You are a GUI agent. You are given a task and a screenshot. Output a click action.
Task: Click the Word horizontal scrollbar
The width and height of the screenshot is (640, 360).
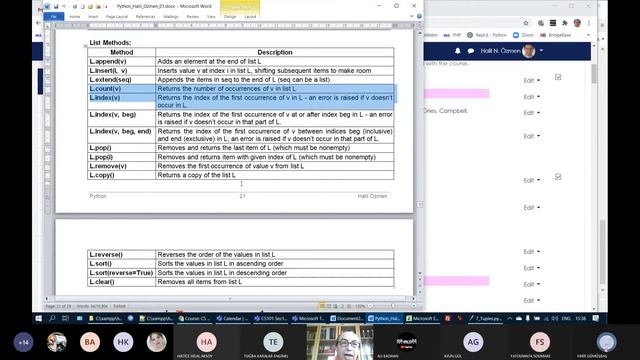click(230, 299)
